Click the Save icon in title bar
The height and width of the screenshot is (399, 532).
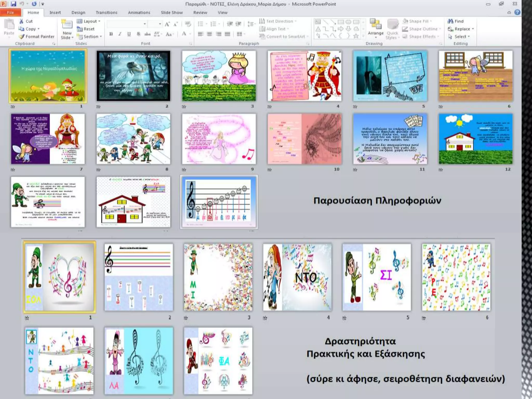coord(14,4)
